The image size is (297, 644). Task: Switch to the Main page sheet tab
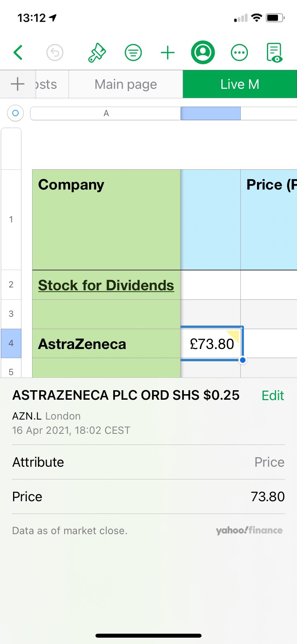click(x=126, y=84)
